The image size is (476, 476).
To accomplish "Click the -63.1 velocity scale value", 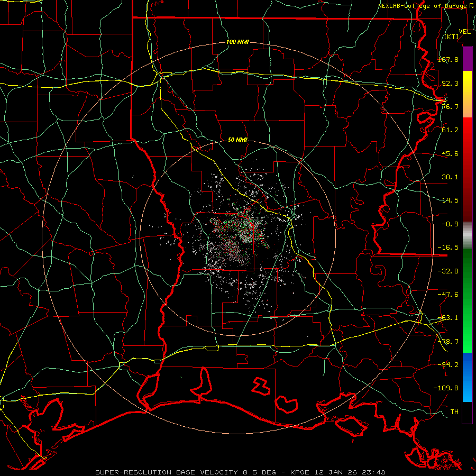I will point(448,318).
